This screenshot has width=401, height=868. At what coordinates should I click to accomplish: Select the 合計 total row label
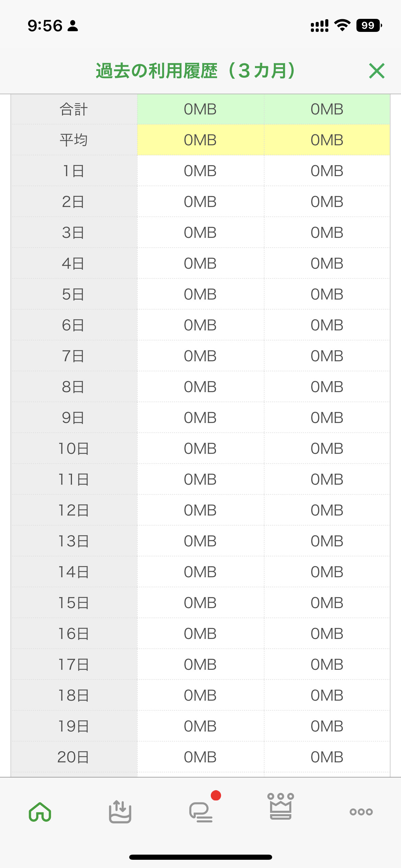click(74, 109)
